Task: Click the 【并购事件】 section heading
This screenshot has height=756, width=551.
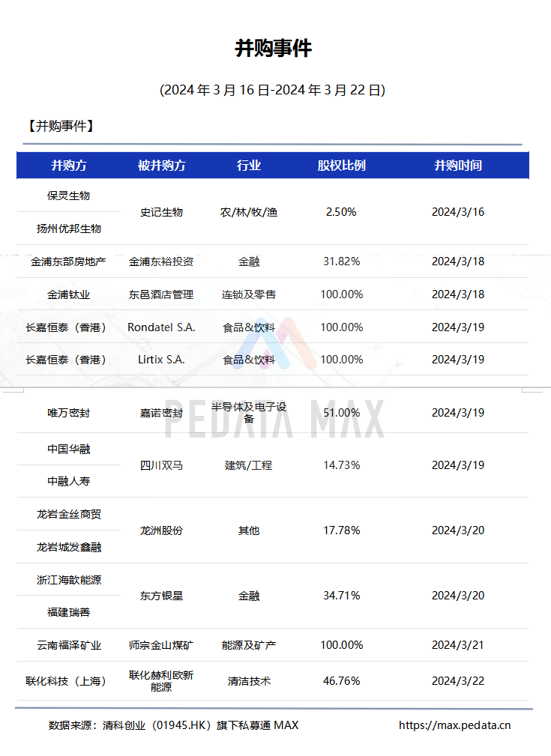Action: 60,127
